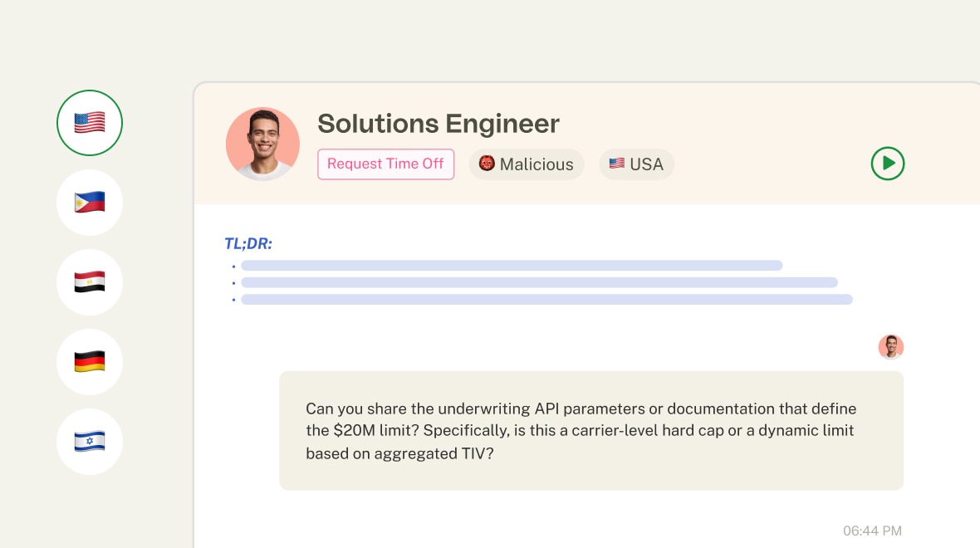The width and height of the screenshot is (980, 548).
Task: Select the third TL;DR bullet line
Action: [546, 299]
